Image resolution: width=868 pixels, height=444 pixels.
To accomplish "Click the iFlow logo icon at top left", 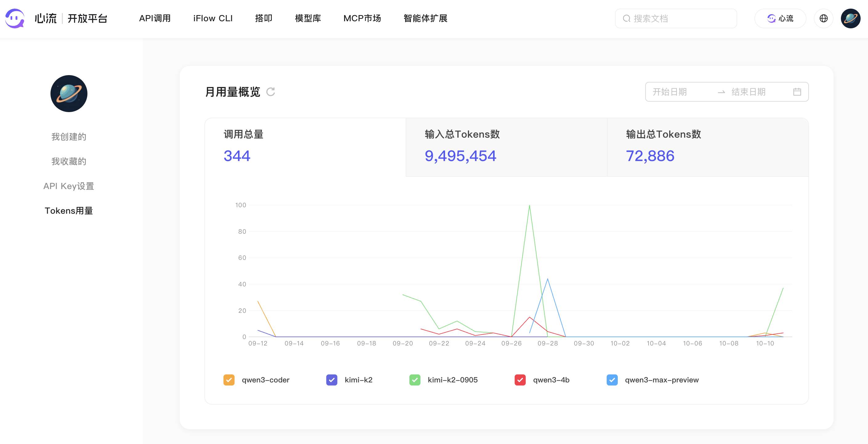I will click(15, 18).
